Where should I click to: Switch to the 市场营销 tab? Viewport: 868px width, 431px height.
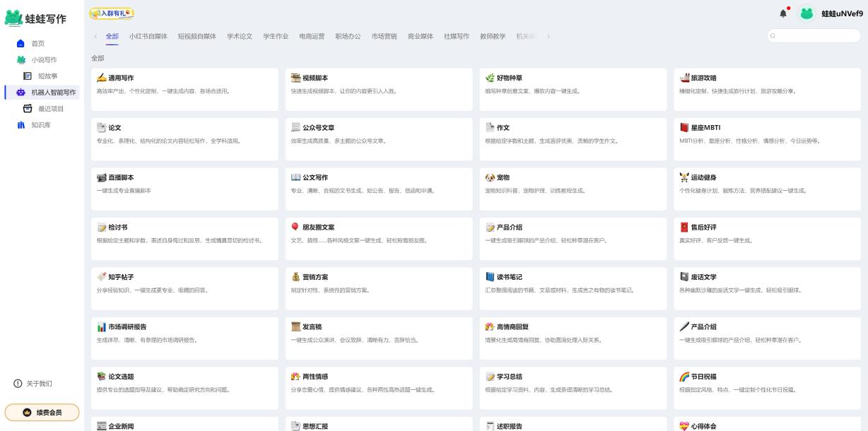pos(384,36)
